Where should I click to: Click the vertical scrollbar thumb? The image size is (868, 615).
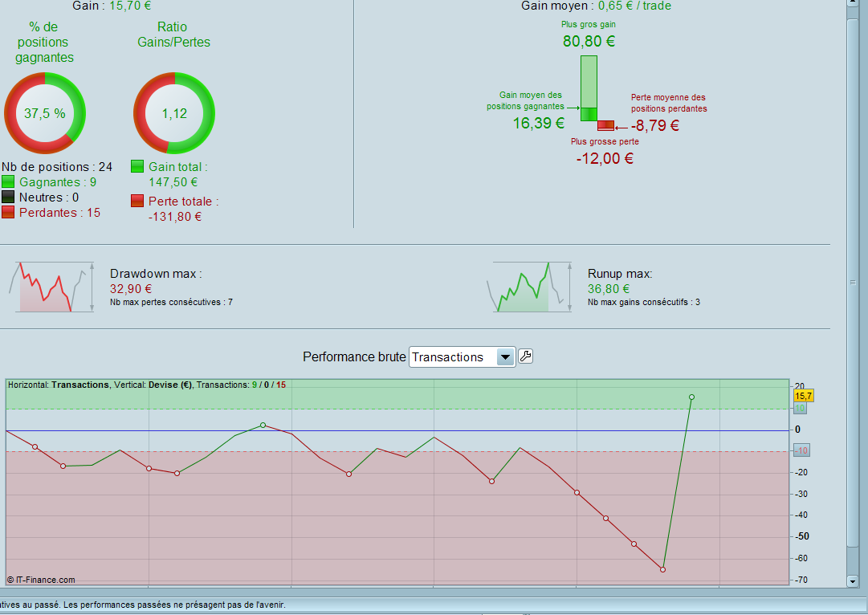853,283
